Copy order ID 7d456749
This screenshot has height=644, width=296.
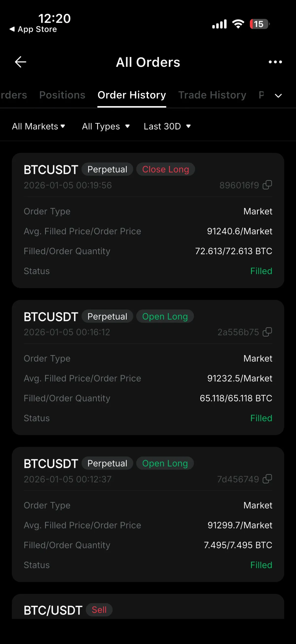(267, 479)
